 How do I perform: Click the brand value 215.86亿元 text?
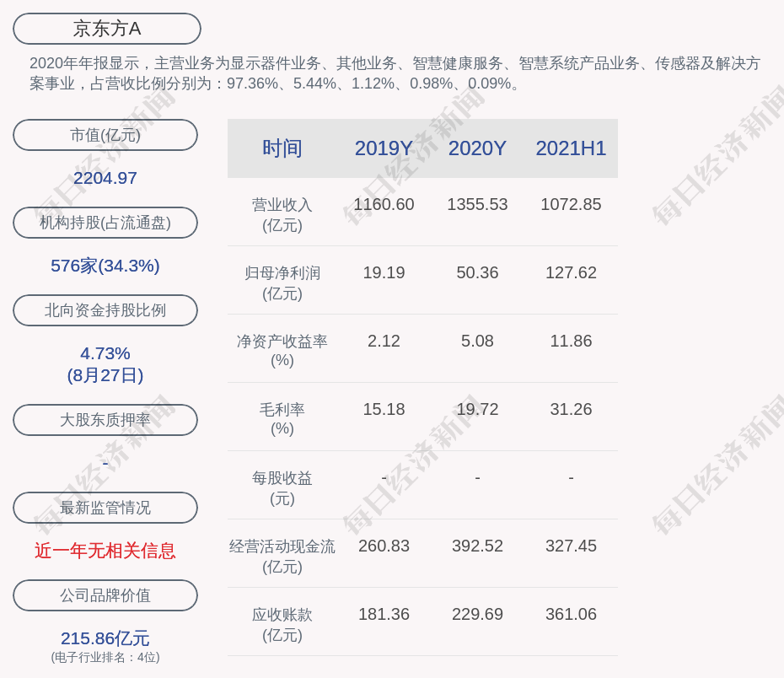(x=105, y=638)
